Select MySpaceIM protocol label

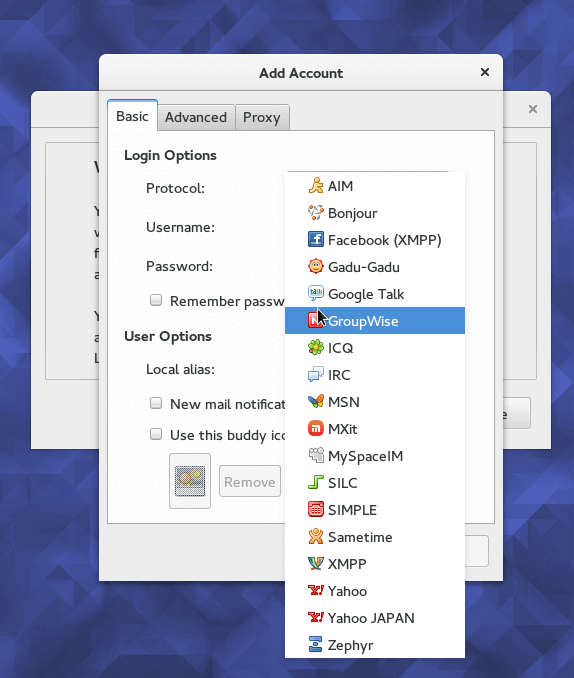(x=366, y=456)
